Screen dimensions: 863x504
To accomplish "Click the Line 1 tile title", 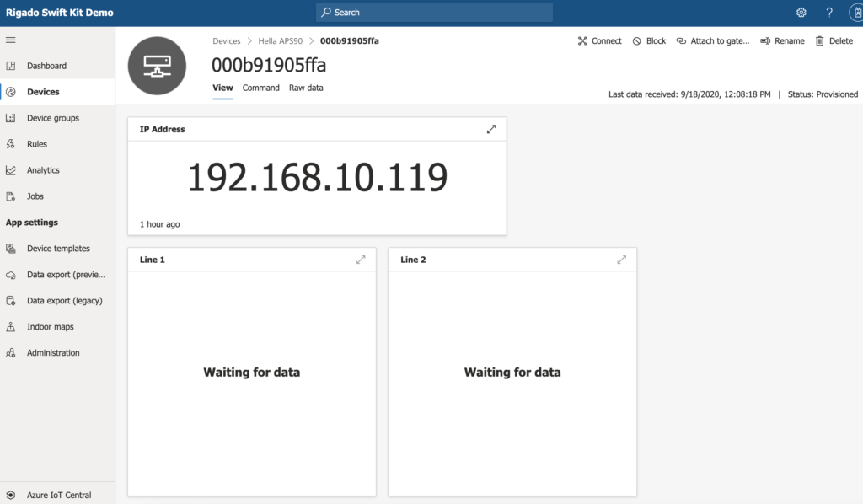I will 152,260.
